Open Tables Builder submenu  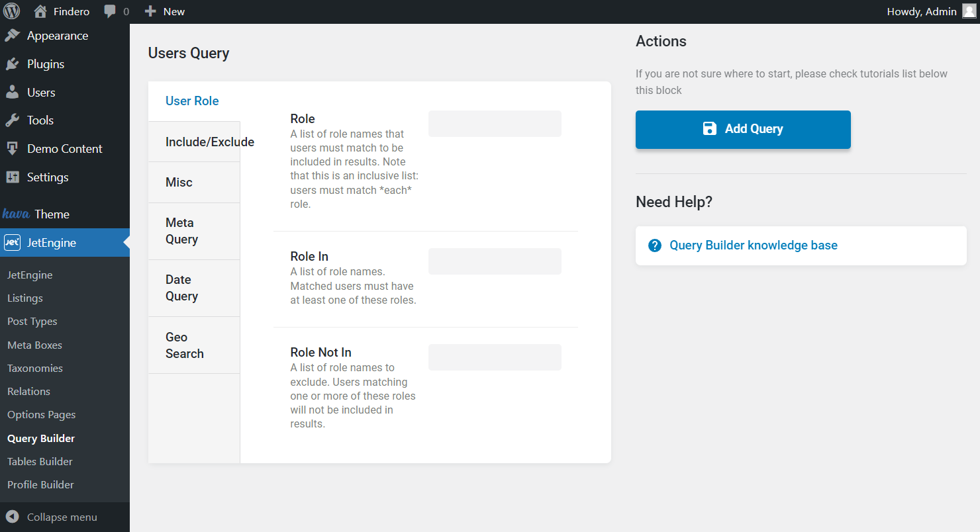point(40,462)
